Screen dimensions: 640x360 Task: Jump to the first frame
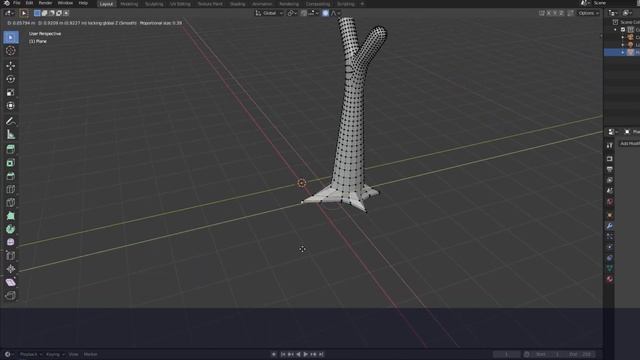click(x=283, y=354)
